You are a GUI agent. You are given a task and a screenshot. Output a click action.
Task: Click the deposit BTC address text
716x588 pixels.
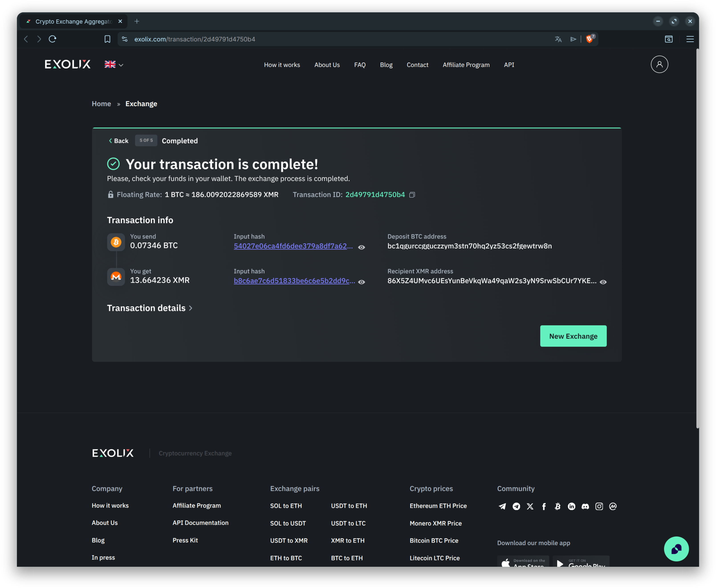pyautogui.click(x=469, y=246)
